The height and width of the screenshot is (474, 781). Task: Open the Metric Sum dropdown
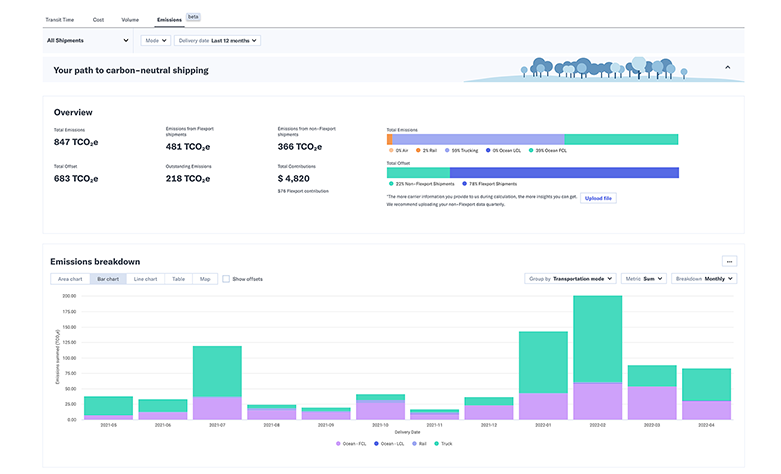click(644, 279)
